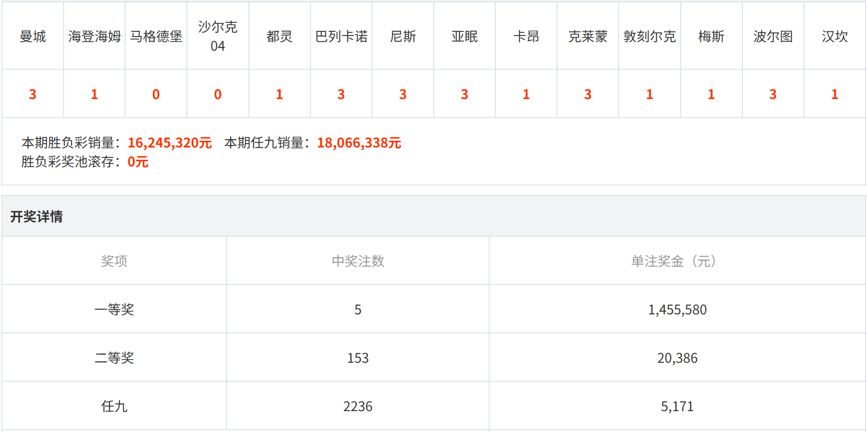Click the 任九 row label in prize table

[x=114, y=406]
